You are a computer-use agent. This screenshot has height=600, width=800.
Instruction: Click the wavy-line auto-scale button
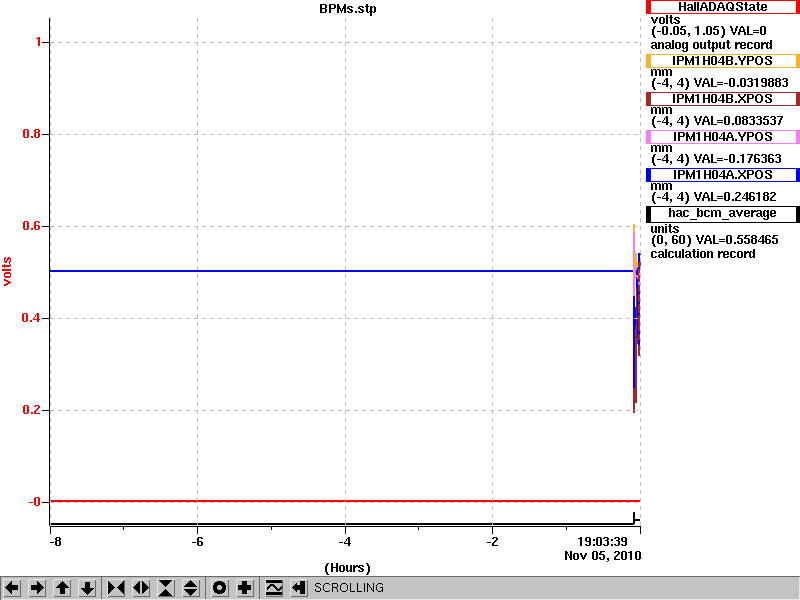(274, 588)
